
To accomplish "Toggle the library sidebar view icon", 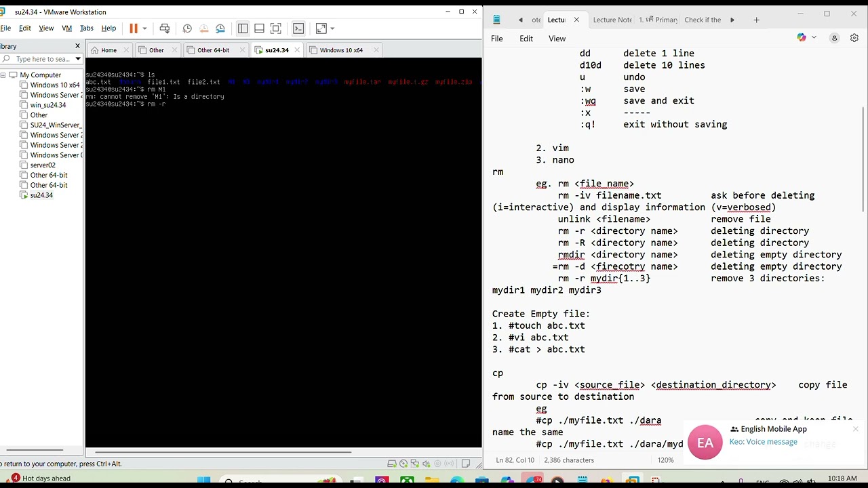I will 243,28.
